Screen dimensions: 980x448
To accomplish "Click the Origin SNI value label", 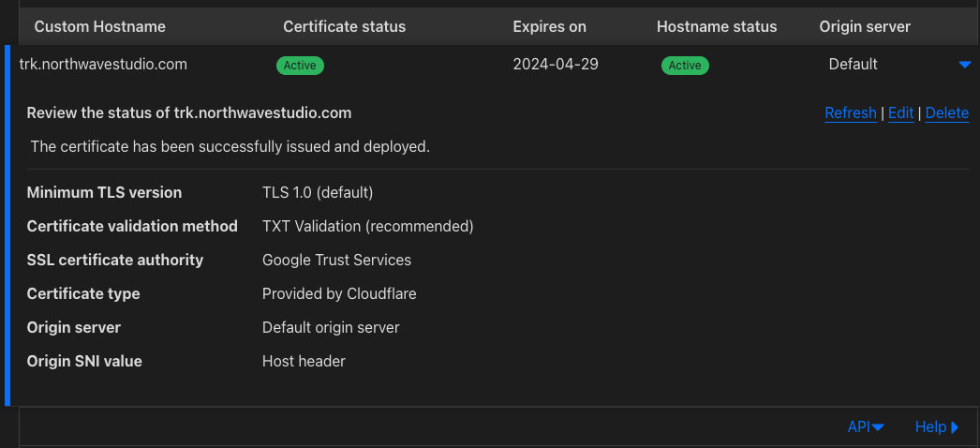I will [84, 361].
